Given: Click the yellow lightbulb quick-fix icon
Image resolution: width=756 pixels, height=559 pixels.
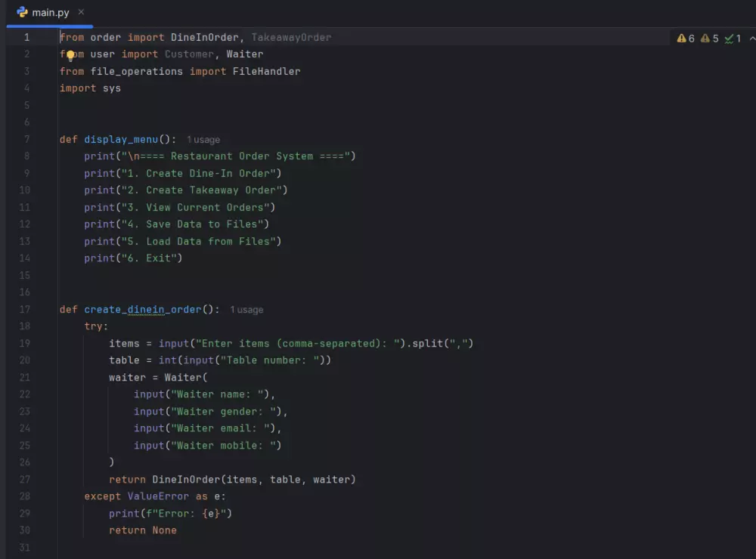Looking at the screenshot, I should [x=70, y=55].
